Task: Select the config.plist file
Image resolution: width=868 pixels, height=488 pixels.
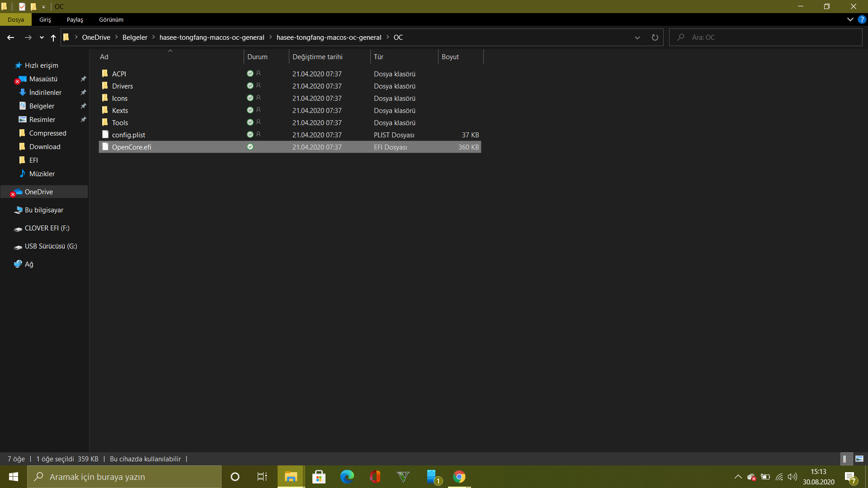Action: click(128, 135)
